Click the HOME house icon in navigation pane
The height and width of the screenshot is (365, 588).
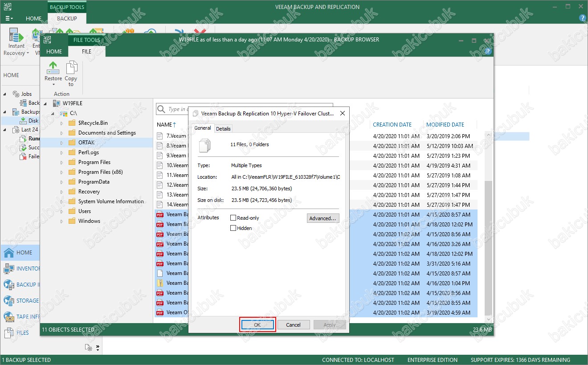pyautogui.click(x=8, y=253)
